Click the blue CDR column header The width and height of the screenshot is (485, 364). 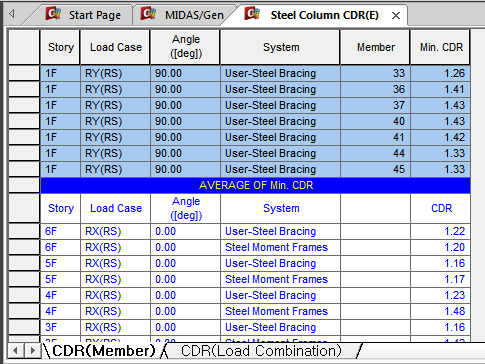point(441,208)
